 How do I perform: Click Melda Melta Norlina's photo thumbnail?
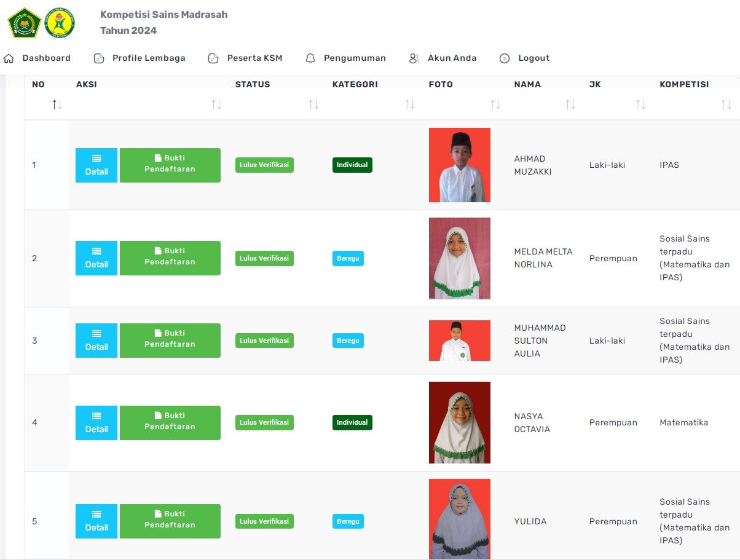click(x=460, y=258)
